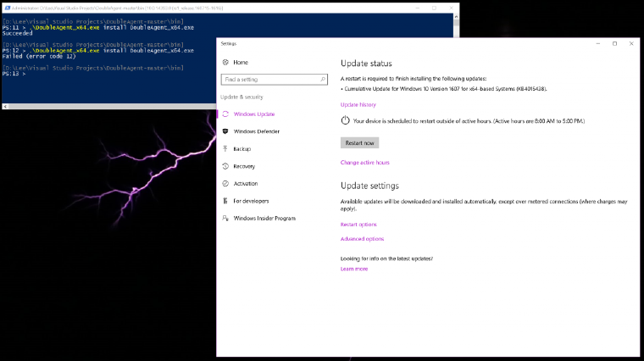The height and width of the screenshot is (361, 644).
Task: Click the Update settings heading
Action: pos(369,186)
